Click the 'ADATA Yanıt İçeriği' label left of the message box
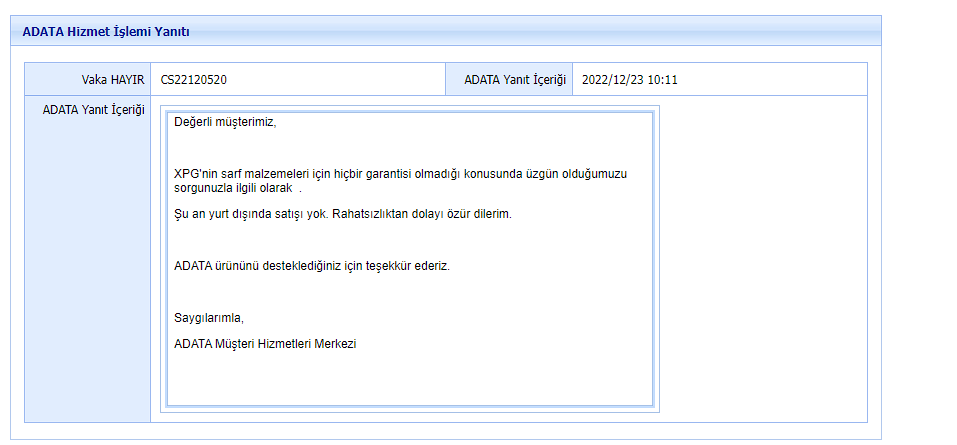 93,110
